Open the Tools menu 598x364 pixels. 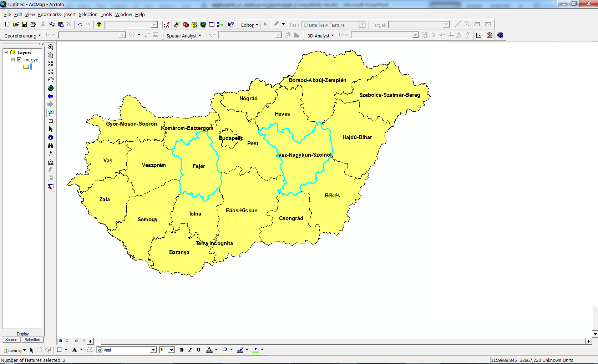(x=106, y=14)
